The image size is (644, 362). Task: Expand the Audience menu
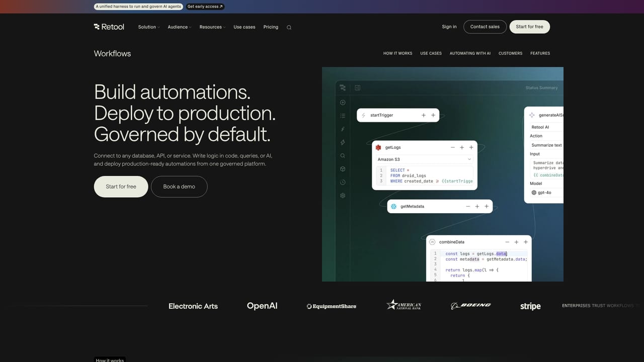click(180, 27)
